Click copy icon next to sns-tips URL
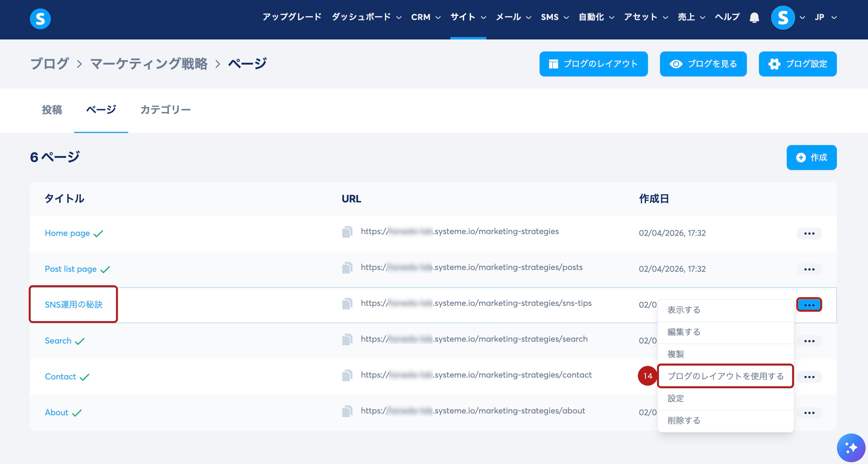This screenshot has width=868, height=464. coord(347,304)
